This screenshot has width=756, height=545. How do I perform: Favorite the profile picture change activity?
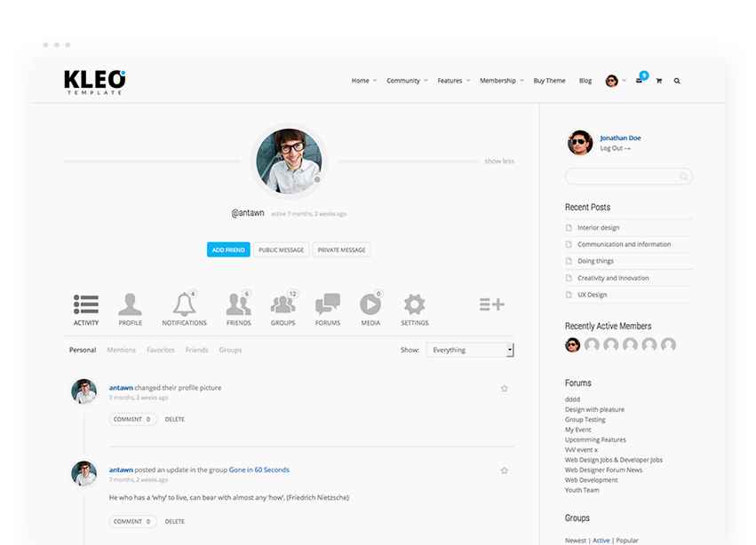pyautogui.click(x=505, y=389)
